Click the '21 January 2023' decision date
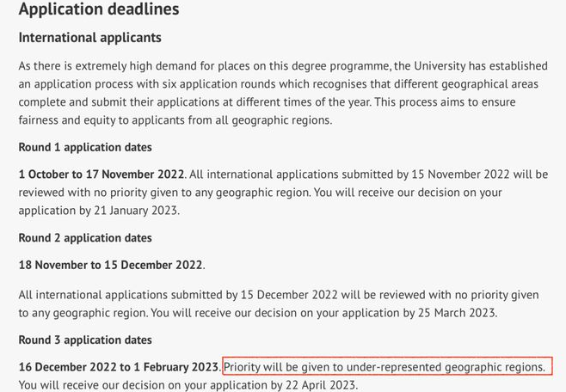Image resolution: width=566 pixels, height=392 pixels. point(136,211)
